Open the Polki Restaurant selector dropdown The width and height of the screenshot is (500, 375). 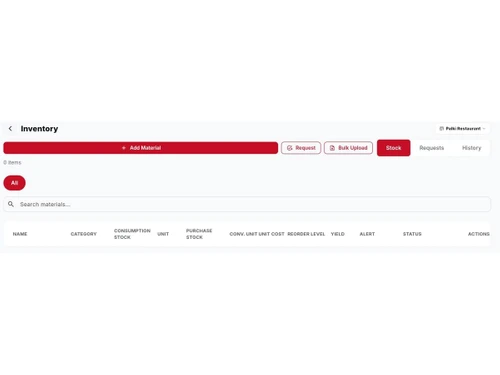pos(462,128)
